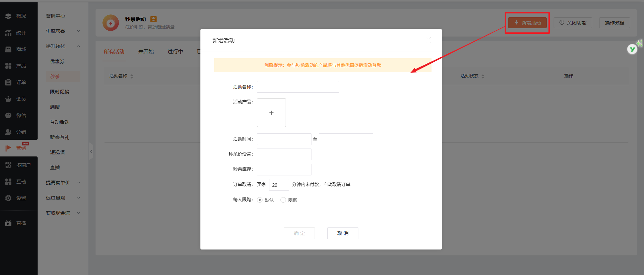The width and height of the screenshot is (644, 275).
Task: Click the 活动时间 end time field
Action: (346, 139)
